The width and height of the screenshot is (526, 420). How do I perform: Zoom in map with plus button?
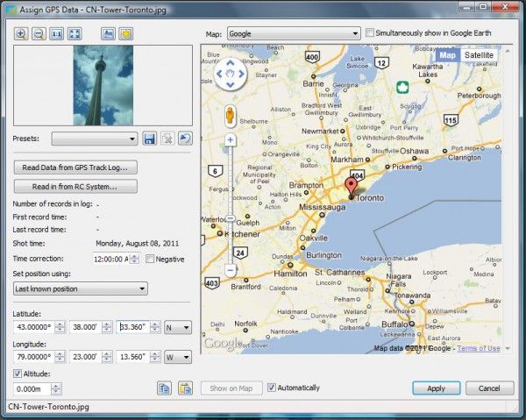tap(230, 140)
